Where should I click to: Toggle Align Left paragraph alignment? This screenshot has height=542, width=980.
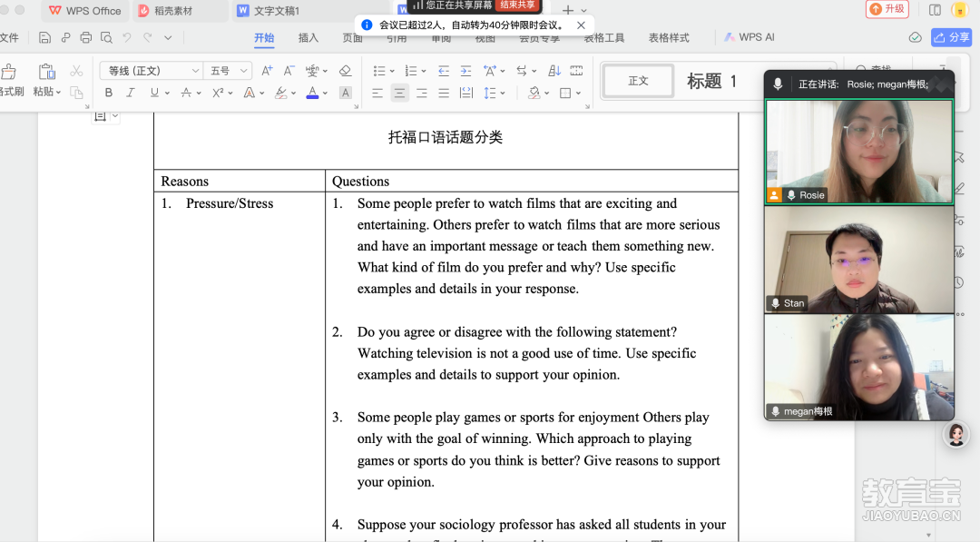coord(377,94)
